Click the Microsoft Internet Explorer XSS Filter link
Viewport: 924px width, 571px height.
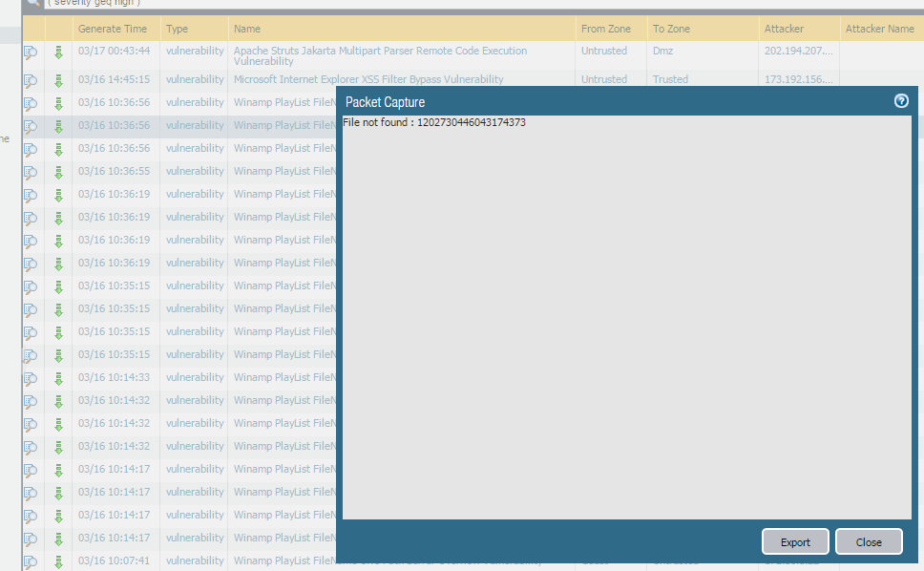tap(368, 80)
